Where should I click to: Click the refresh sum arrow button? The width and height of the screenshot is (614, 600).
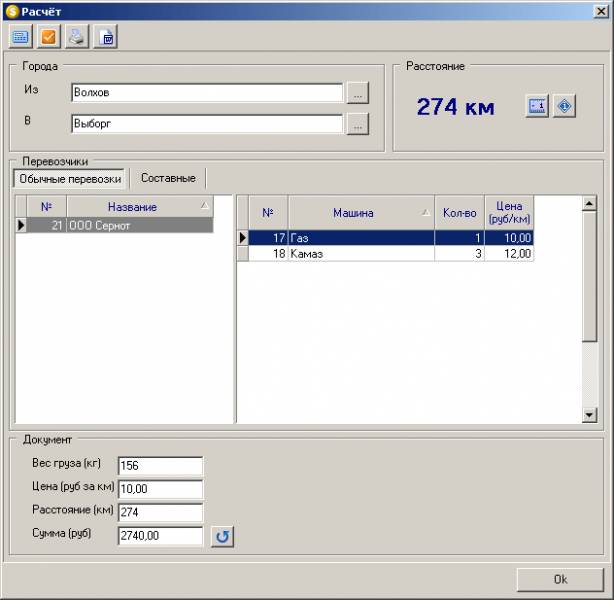pos(222,537)
